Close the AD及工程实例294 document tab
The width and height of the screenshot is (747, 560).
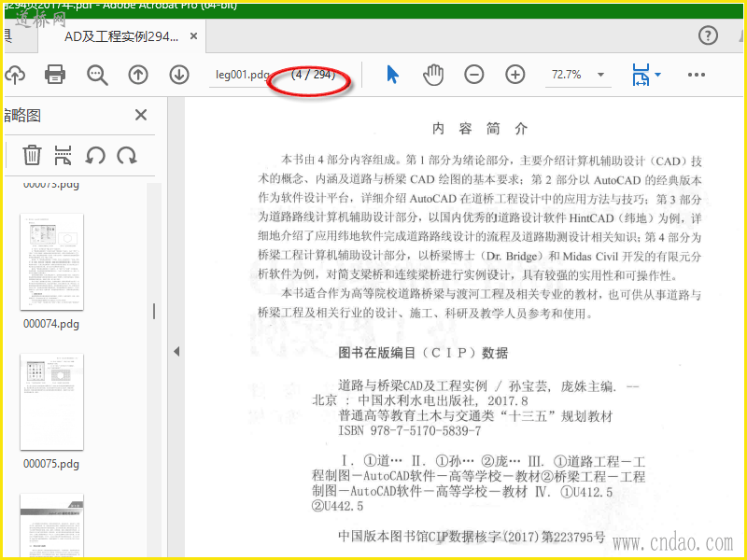(x=193, y=36)
